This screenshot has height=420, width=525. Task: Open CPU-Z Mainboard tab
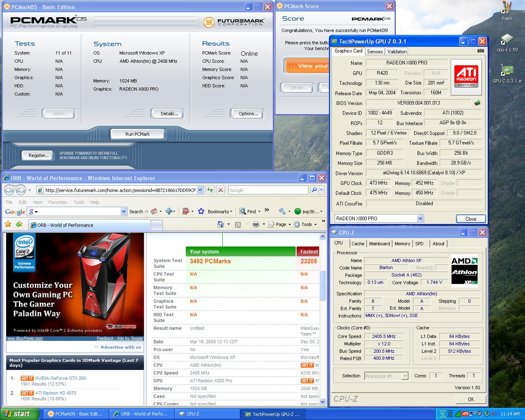click(379, 244)
